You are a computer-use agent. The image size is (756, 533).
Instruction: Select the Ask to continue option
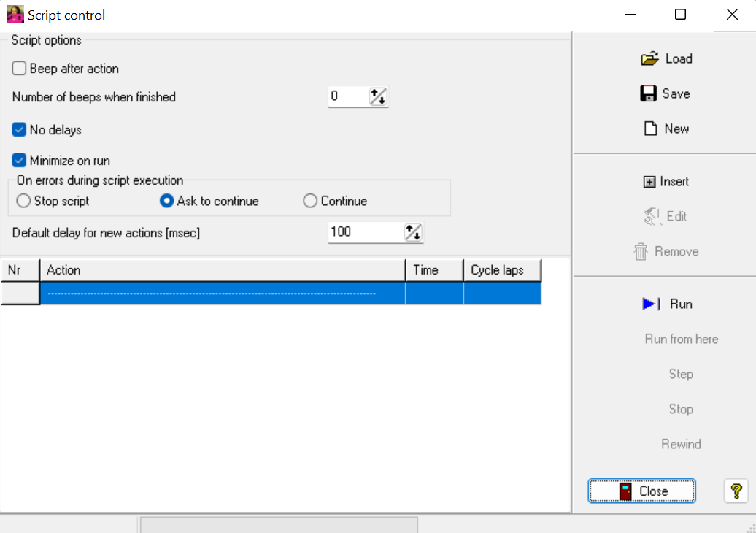[x=166, y=201]
